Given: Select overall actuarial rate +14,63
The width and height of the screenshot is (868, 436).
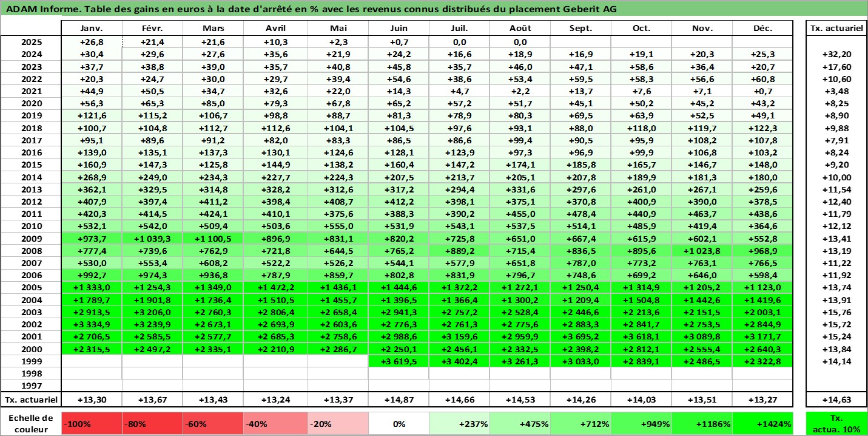Looking at the screenshot, I should [x=836, y=400].
